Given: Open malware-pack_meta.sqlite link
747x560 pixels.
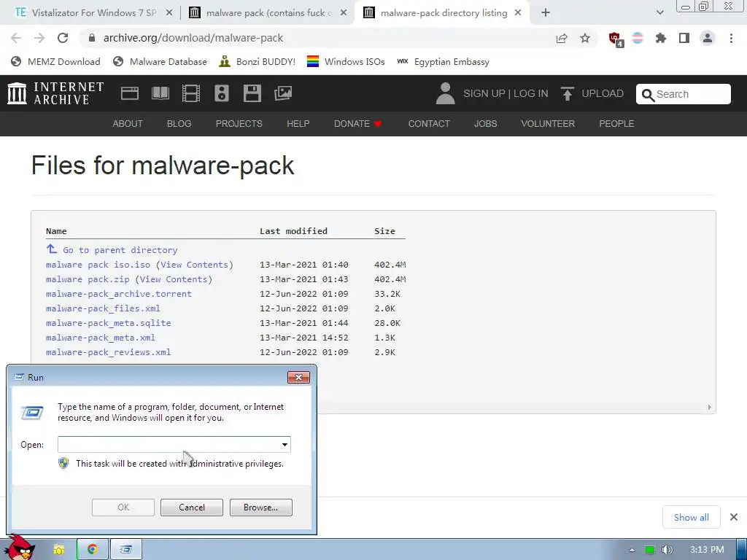Looking at the screenshot, I should coord(108,323).
